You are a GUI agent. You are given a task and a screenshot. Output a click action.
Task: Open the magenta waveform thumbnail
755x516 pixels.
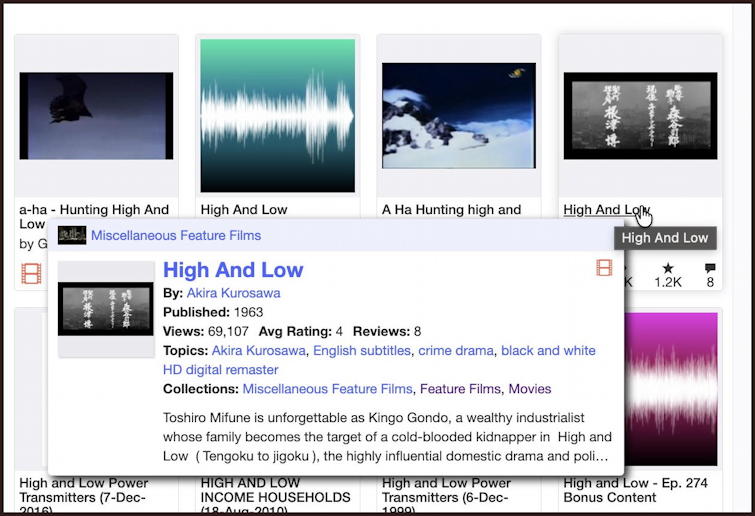[x=671, y=389]
